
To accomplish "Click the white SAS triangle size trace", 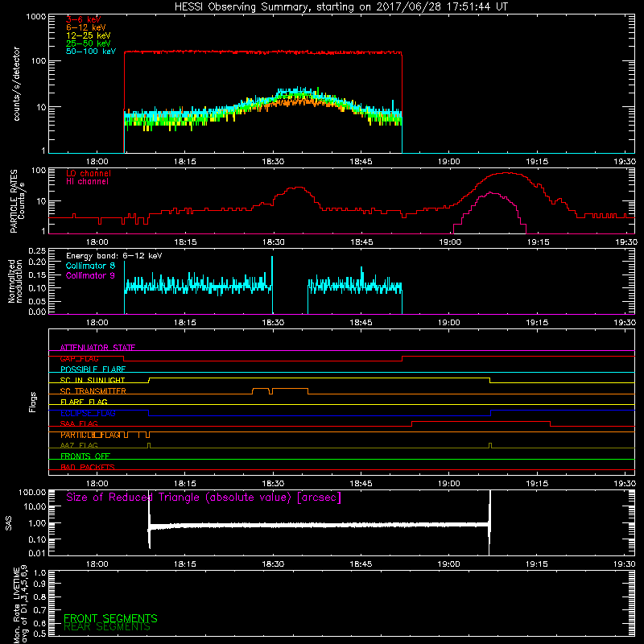I will tap(319, 525).
